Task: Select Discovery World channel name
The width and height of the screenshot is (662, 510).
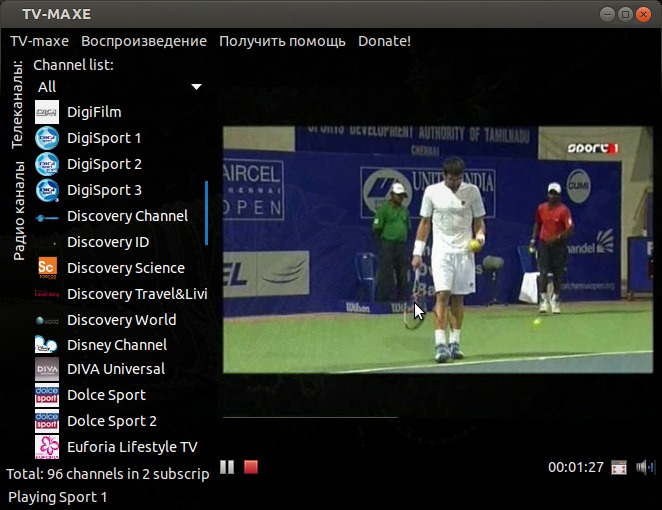Action: click(x=122, y=320)
